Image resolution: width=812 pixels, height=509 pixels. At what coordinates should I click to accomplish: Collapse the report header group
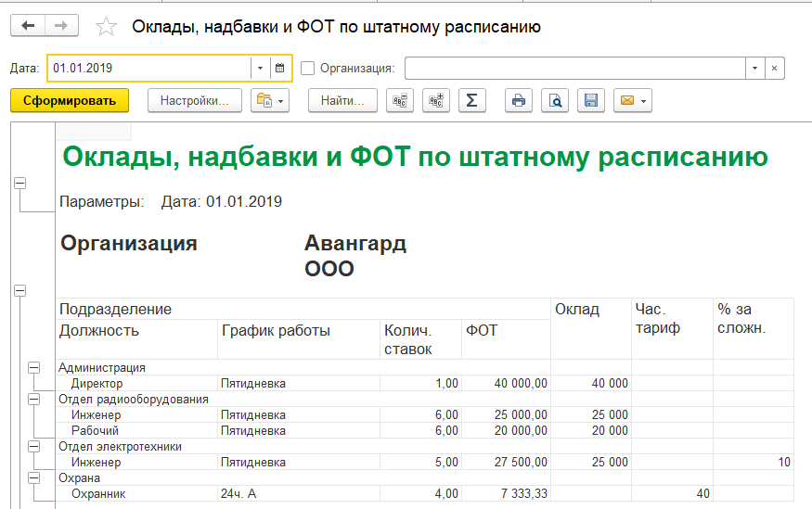(20, 184)
